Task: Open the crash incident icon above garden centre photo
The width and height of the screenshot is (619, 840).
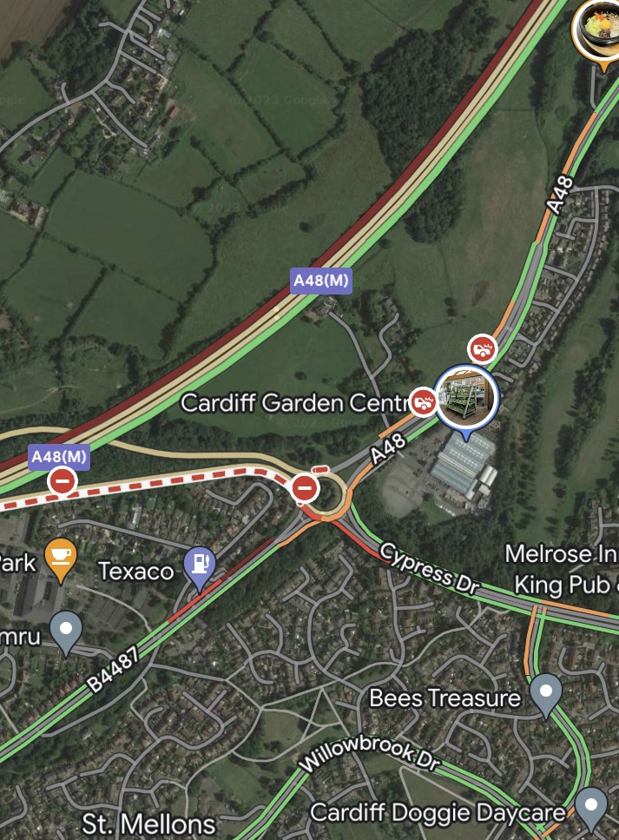Action: coord(483,349)
